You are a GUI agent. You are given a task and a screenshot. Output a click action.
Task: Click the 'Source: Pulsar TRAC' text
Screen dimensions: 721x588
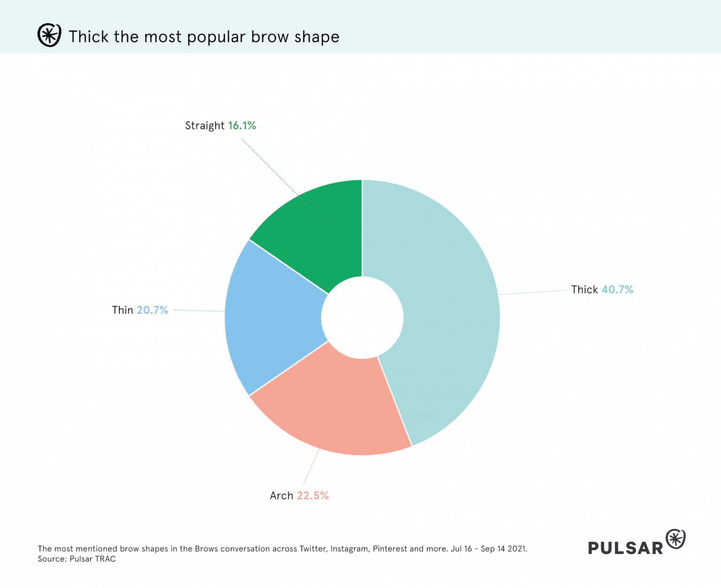77,559
